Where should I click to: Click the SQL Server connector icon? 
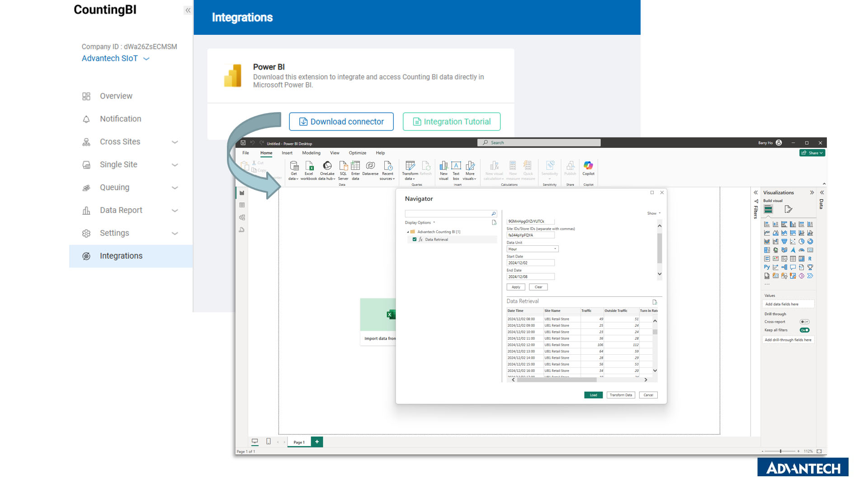[343, 169]
